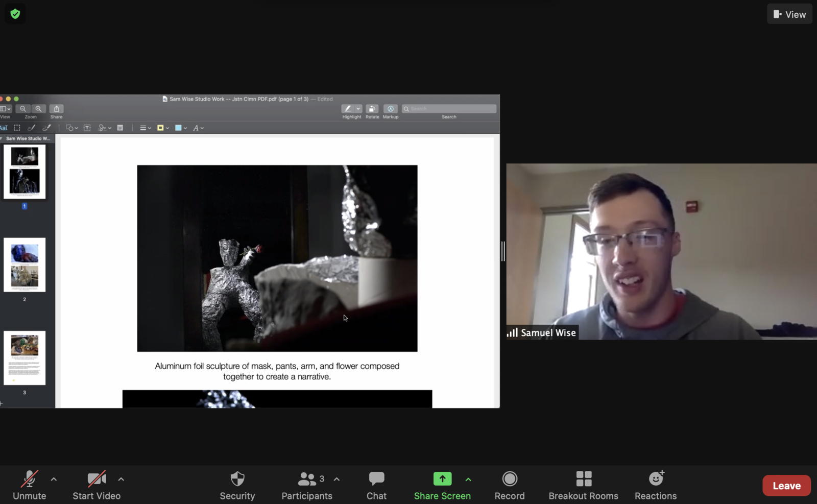Select the Highlight pen tool
This screenshot has height=504, width=817.
point(348,109)
